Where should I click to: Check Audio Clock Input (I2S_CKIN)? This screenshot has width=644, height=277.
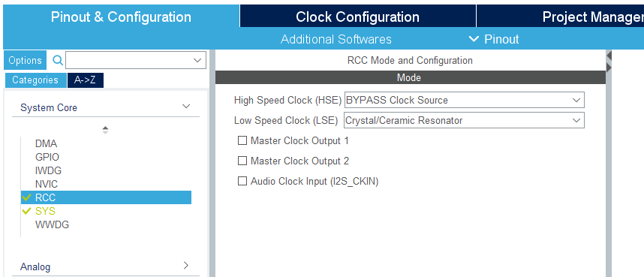pyautogui.click(x=242, y=181)
